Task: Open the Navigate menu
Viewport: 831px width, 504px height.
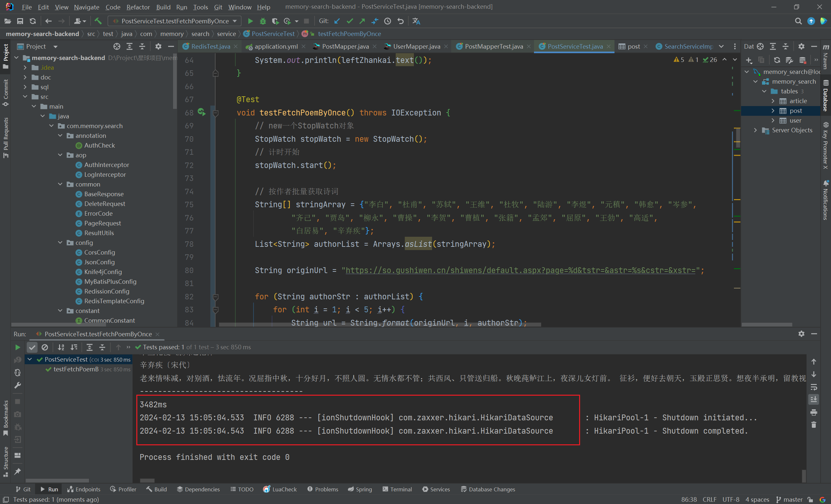Action: point(86,7)
